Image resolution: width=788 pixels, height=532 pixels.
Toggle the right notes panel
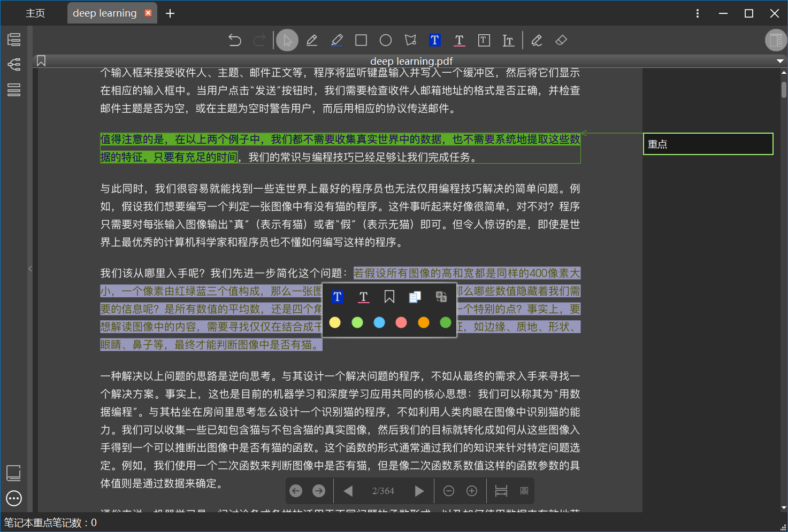click(775, 40)
